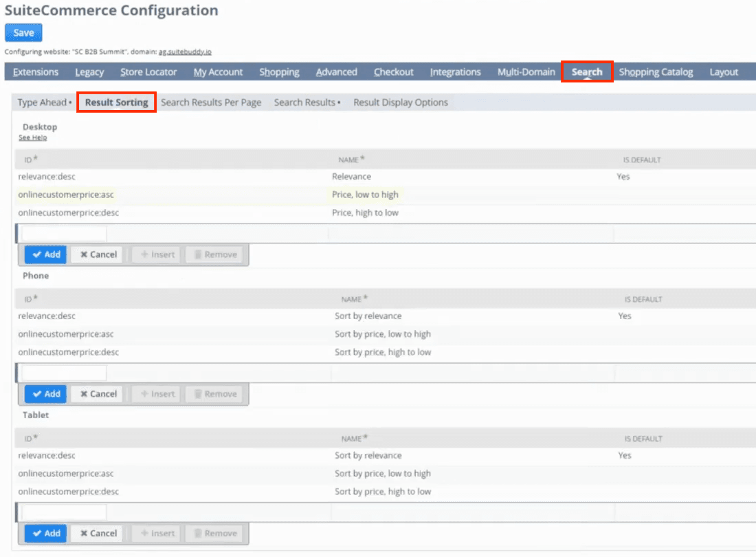Click Add in the Phone section
The image size is (756, 557).
pos(46,394)
